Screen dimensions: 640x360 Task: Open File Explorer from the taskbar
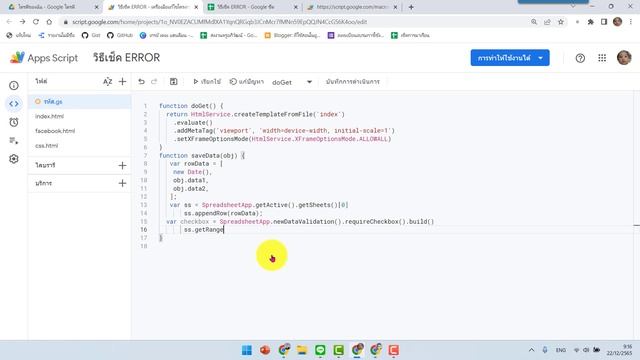point(302,350)
